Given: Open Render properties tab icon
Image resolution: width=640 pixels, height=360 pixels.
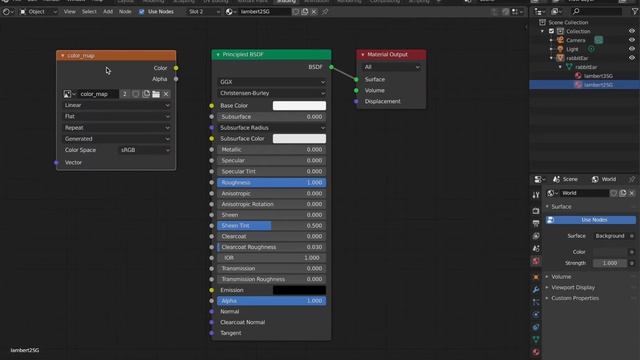Looking at the screenshot, I should point(536,211).
